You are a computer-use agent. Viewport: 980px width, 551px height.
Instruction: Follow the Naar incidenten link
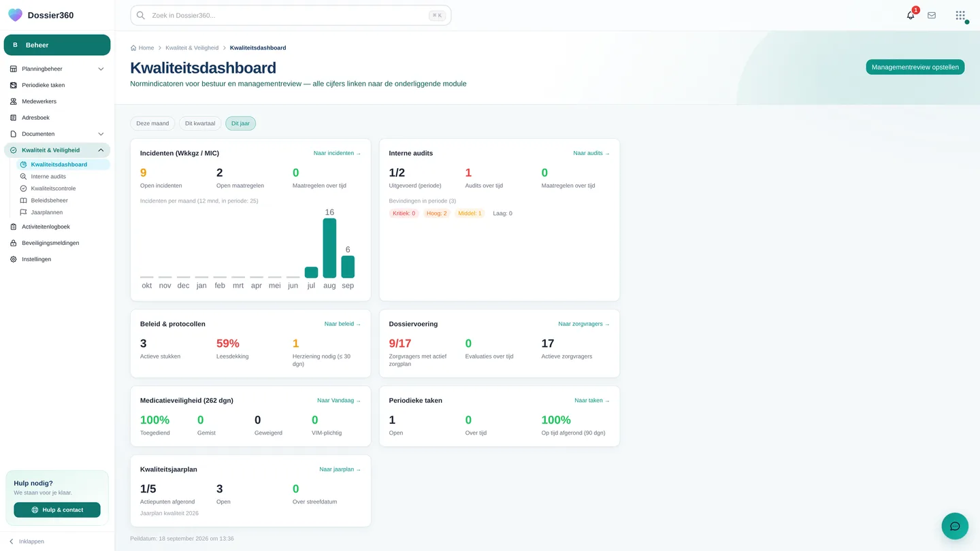click(x=337, y=153)
